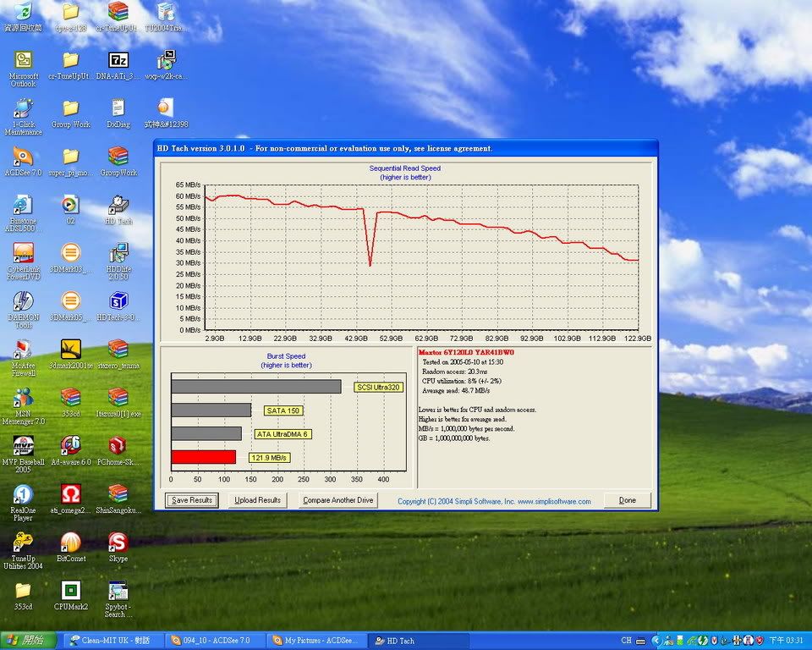Launch the MVP Baseball 2005 shortcut

[23, 454]
